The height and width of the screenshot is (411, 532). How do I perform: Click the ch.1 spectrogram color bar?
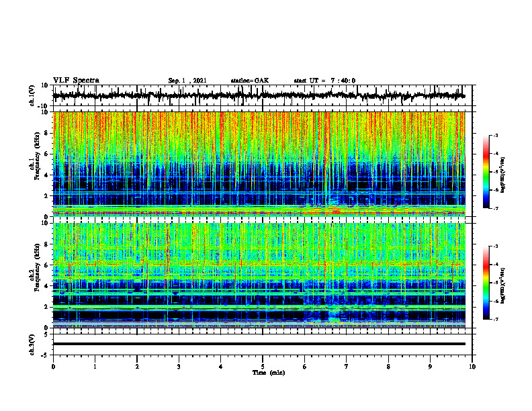486,172
